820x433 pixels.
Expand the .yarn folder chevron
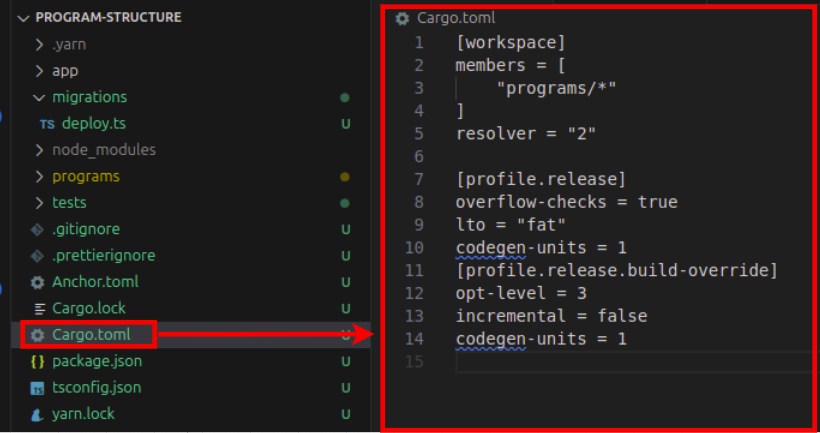click(39, 44)
